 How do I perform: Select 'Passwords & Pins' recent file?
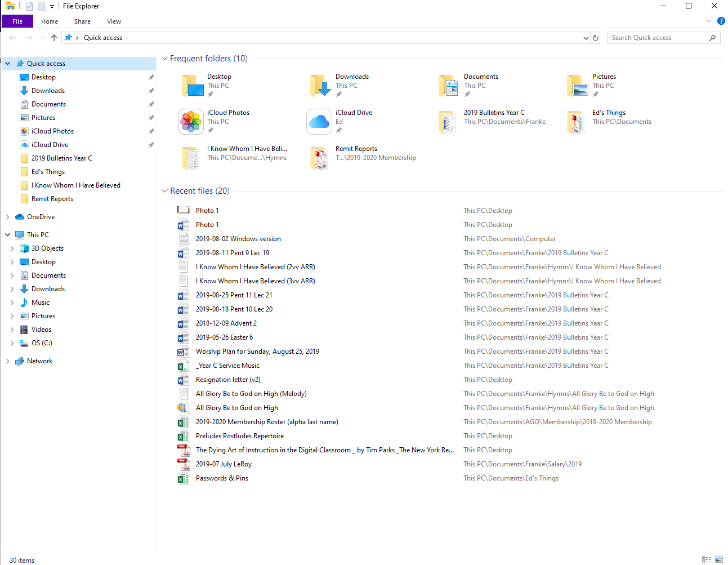coord(222,478)
